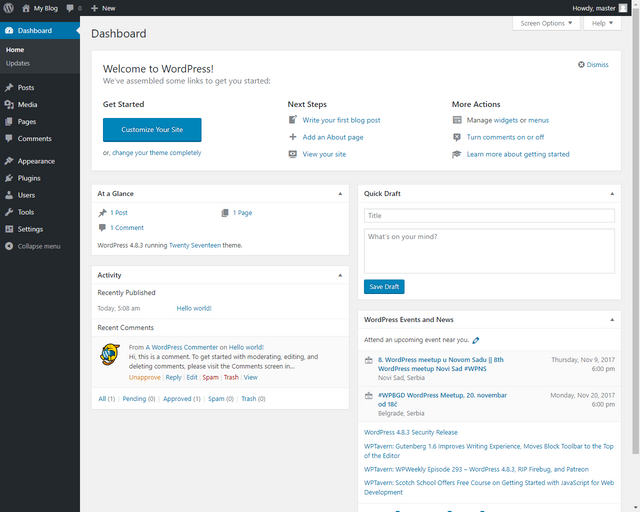Open Posts menu label
640x512 pixels.
click(x=26, y=87)
